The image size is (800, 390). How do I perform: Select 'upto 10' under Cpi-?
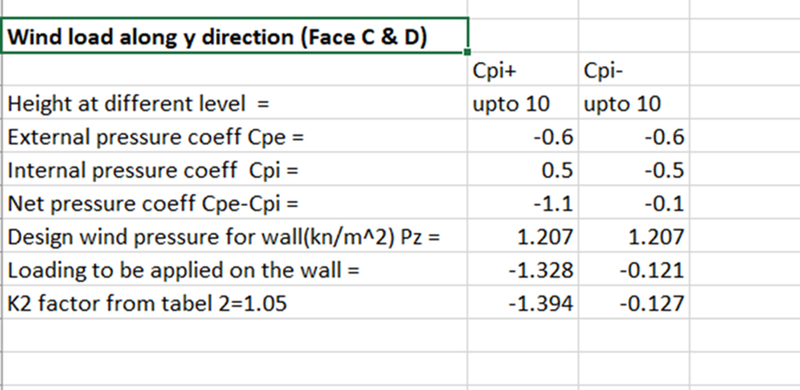tap(634, 102)
